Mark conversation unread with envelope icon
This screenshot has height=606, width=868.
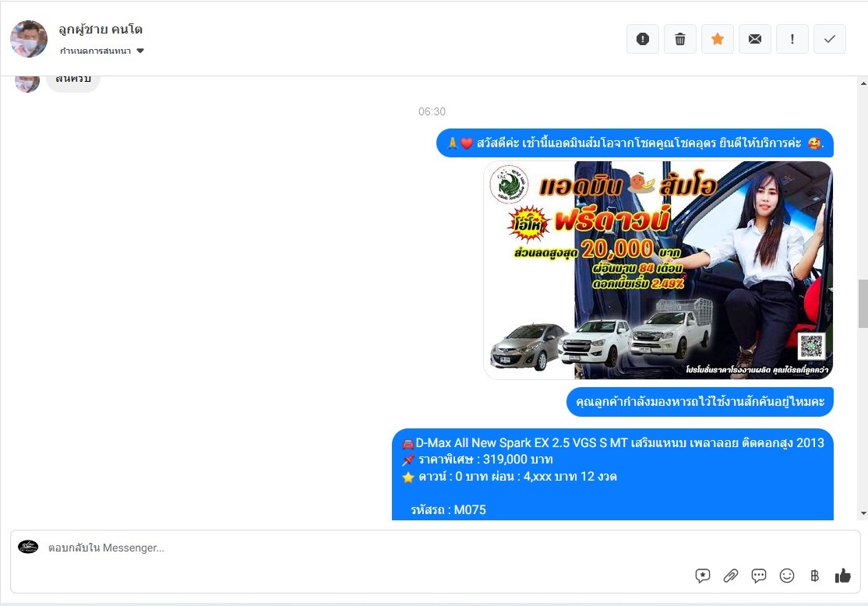[754, 39]
